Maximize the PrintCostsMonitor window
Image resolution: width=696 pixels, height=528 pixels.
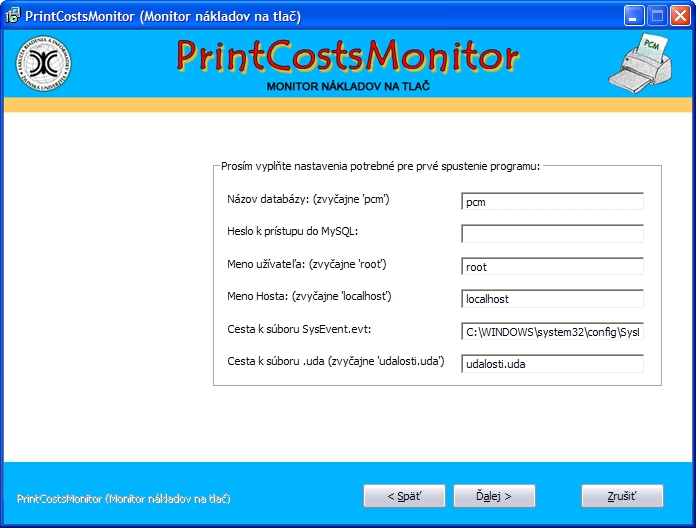coord(657,15)
